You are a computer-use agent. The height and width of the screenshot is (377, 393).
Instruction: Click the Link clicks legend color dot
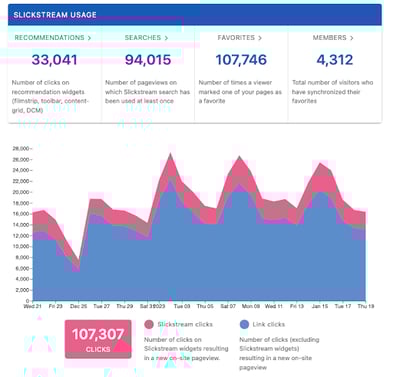coord(244,324)
